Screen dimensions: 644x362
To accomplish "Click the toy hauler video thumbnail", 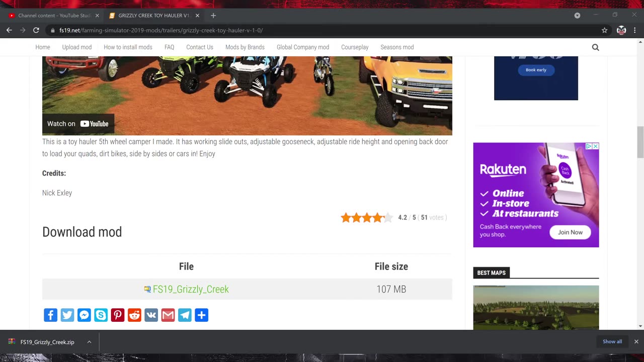I will [247, 96].
